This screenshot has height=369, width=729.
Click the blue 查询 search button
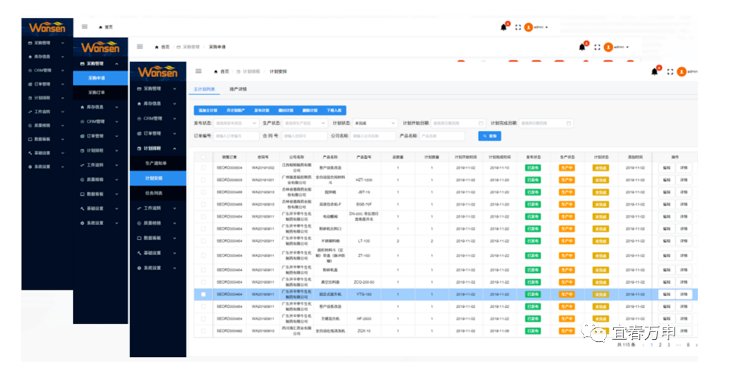click(x=490, y=136)
